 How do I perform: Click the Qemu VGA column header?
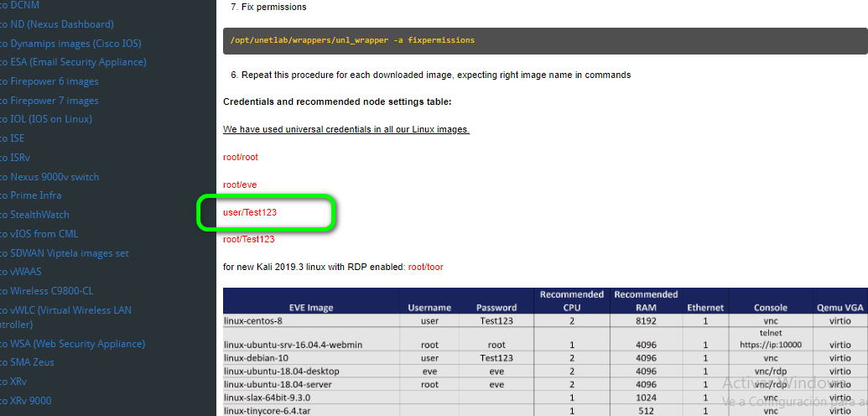839,308
